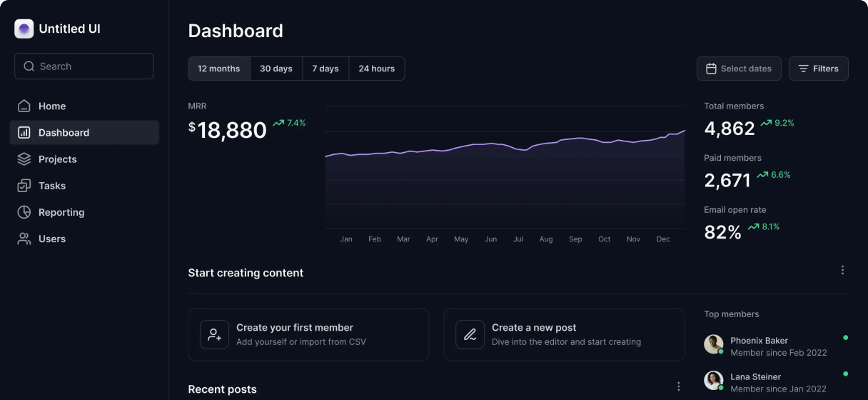Open the Reporting sidebar item
Image resolution: width=868 pixels, height=400 pixels.
61,212
